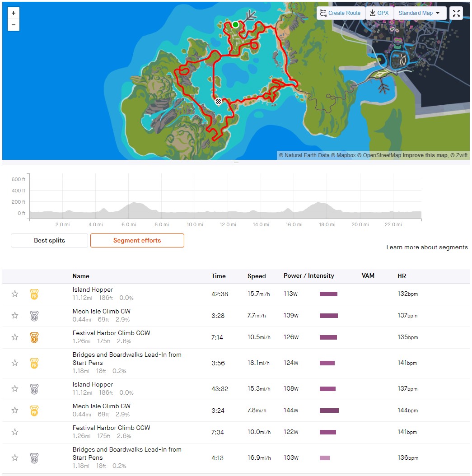The width and height of the screenshot is (472, 476).
Task: Click the Improve this map link
Action: click(425, 155)
